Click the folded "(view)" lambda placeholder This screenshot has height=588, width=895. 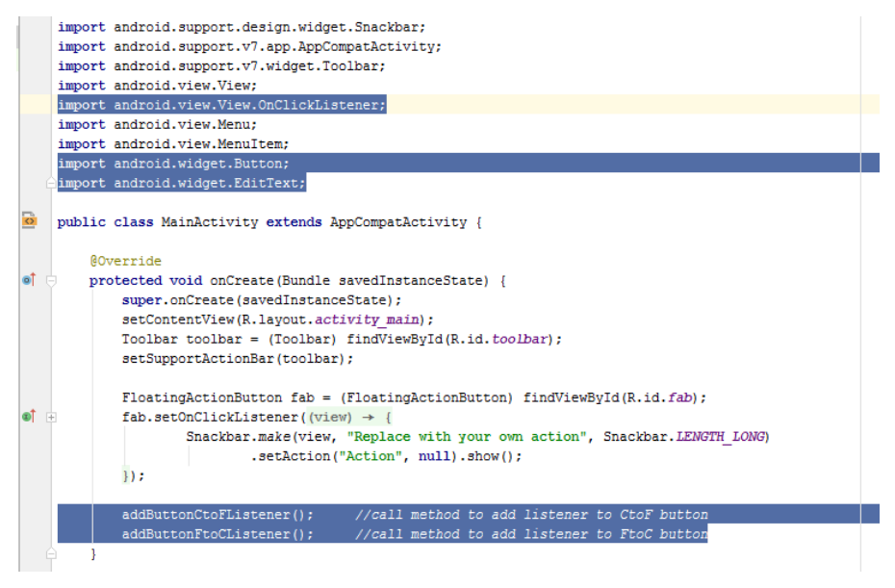point(349,418)
